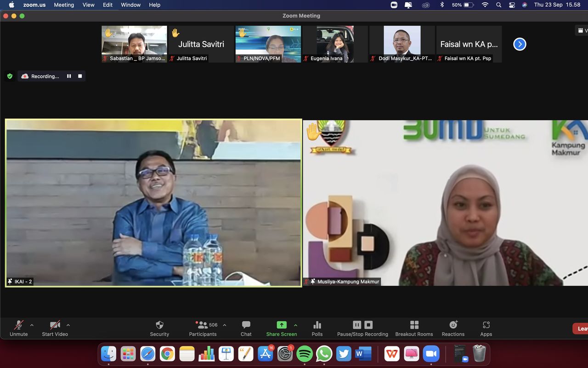Open Trash from the Dock
The height and width of the screenshot is (368, 588).
(x=479, y=354)
